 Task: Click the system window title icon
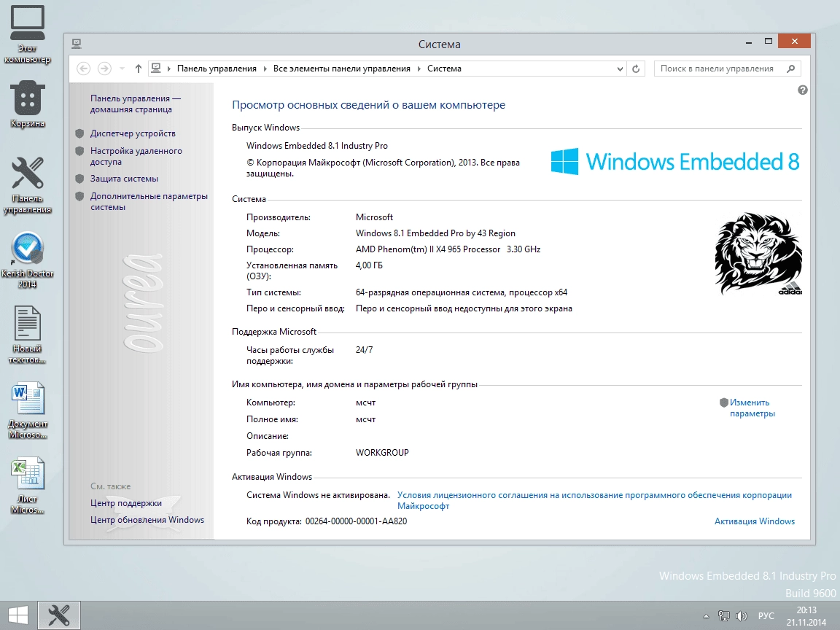coord(77,44)
